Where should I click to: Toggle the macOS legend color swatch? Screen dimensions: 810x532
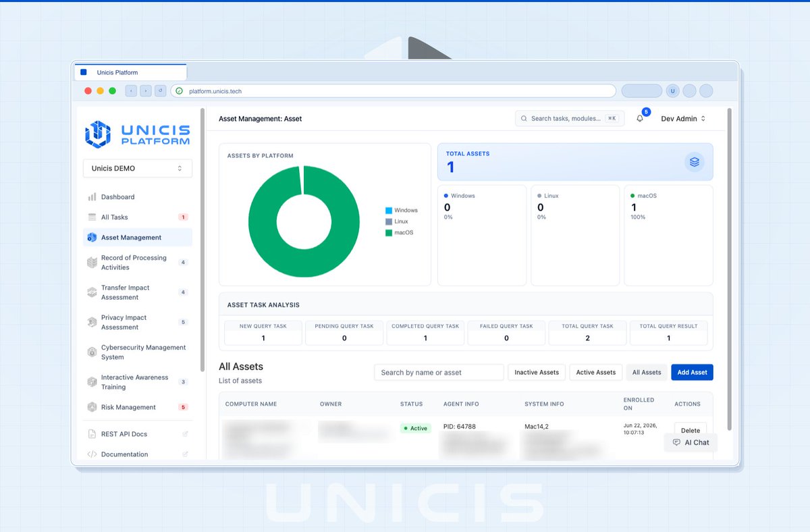tap(389, 233)
